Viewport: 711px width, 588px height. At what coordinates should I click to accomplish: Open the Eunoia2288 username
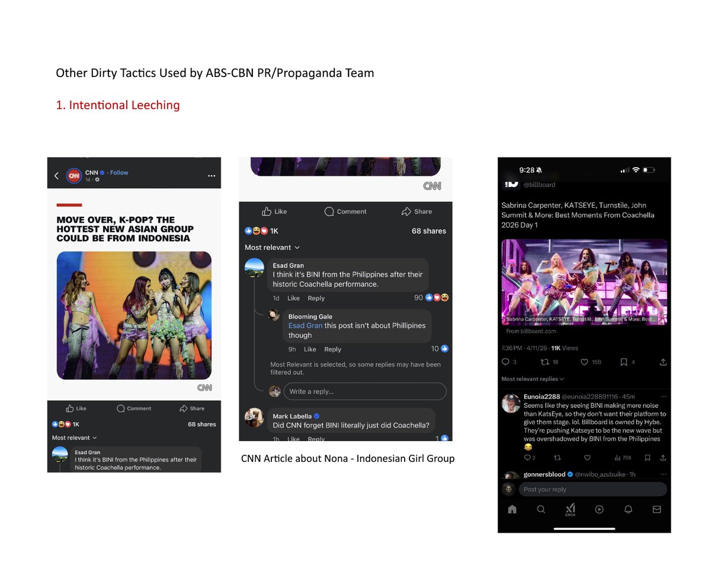point(542,396)
